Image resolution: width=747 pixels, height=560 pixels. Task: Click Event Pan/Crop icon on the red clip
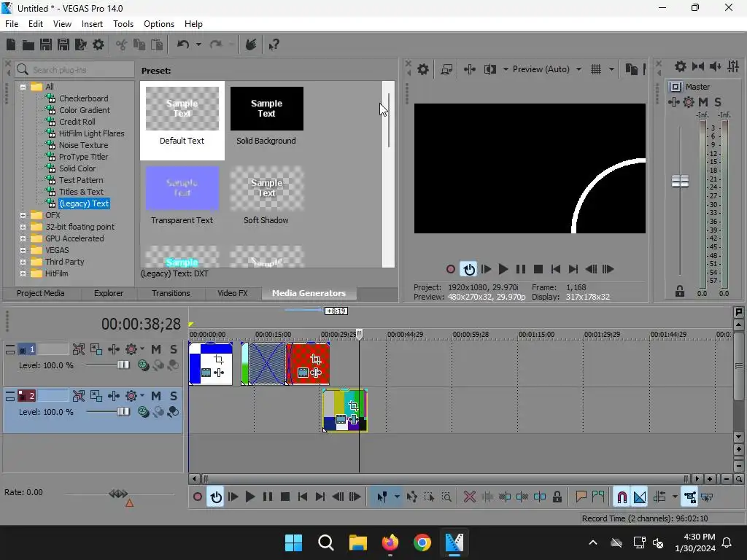[315, 359]
